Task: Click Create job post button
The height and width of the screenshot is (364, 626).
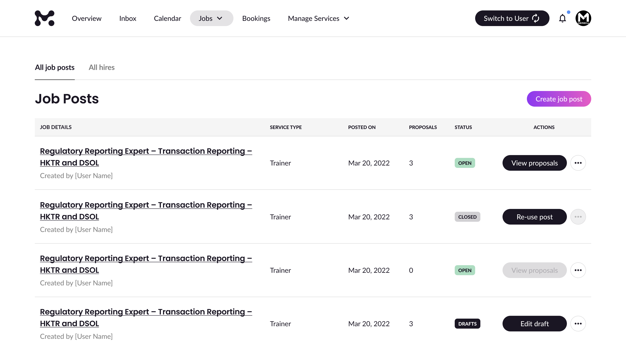Action: (559, 99)
